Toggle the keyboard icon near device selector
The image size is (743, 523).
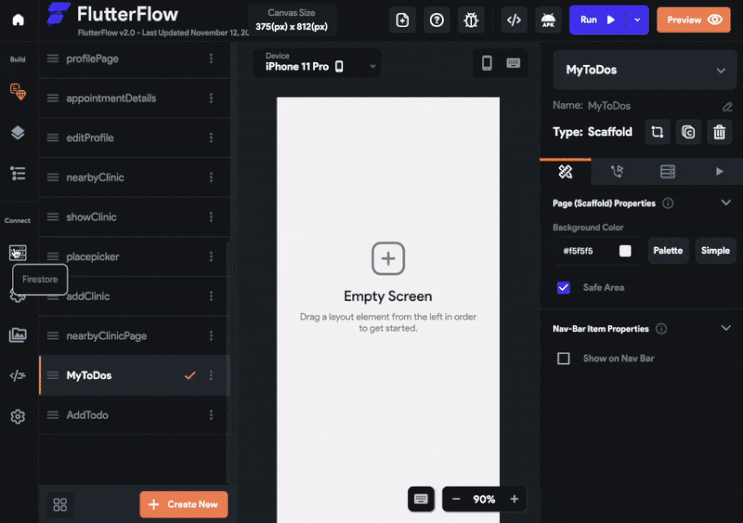pos(513,63)
